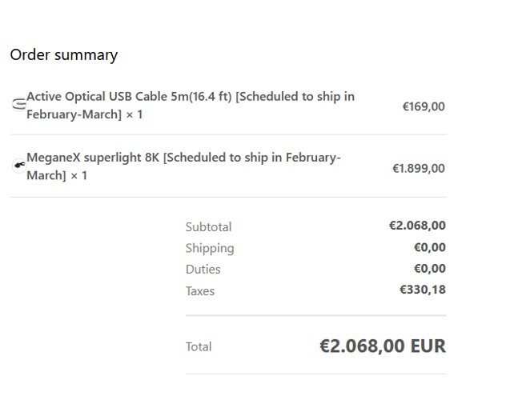
Task: Click the Order summary heading
Action: click(64, 55)
